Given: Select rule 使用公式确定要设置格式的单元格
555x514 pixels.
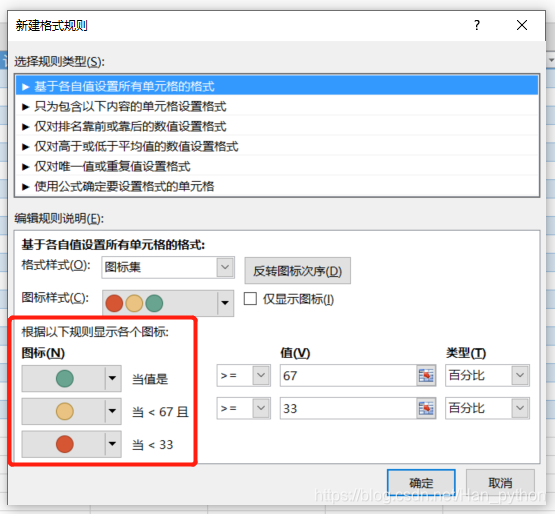Looking at the screenshot, I should [x=277, y=186].
